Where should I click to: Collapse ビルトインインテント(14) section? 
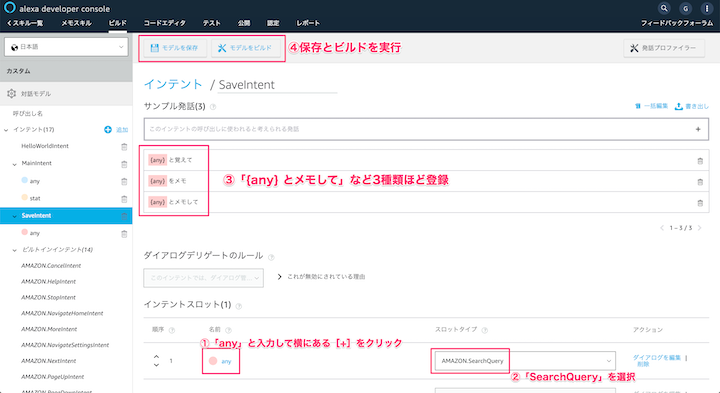pyautogui.click(x=14, y=250)
